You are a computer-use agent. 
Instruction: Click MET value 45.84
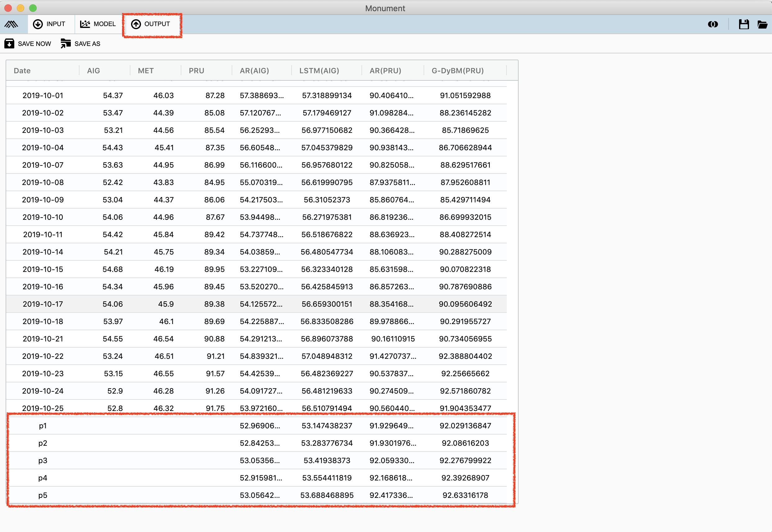pyautogui.click(x=163, y=235)
